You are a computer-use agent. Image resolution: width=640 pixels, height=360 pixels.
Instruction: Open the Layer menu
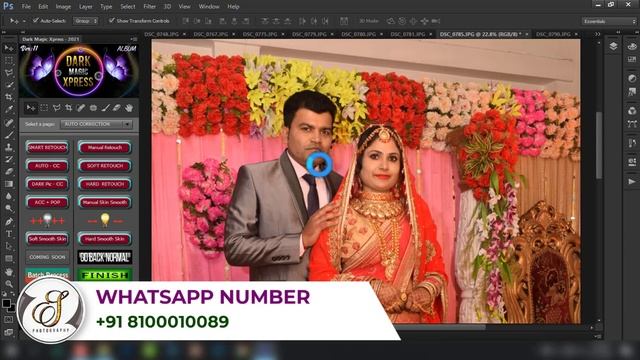[86, 7]
